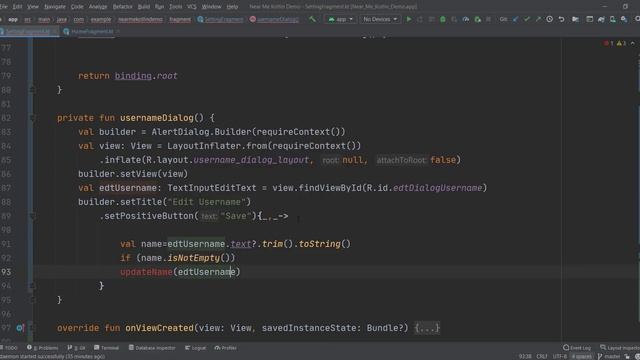
Task: Open the Profiler tool window
Action: (x=226, y=348)
